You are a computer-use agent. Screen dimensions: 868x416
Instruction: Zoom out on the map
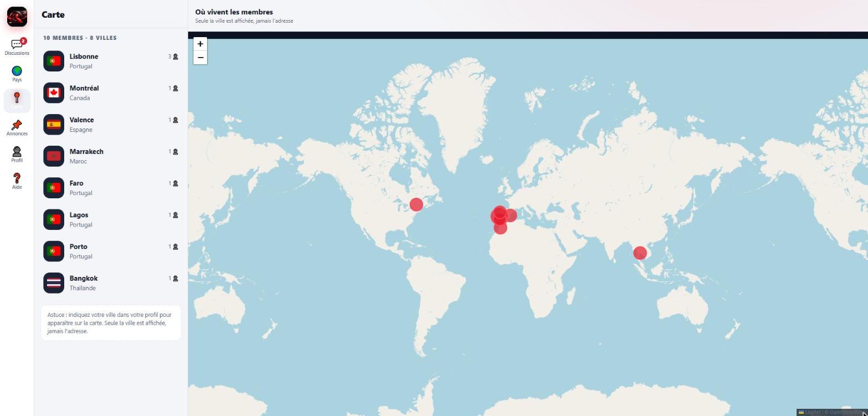click(x=200, y=58)
